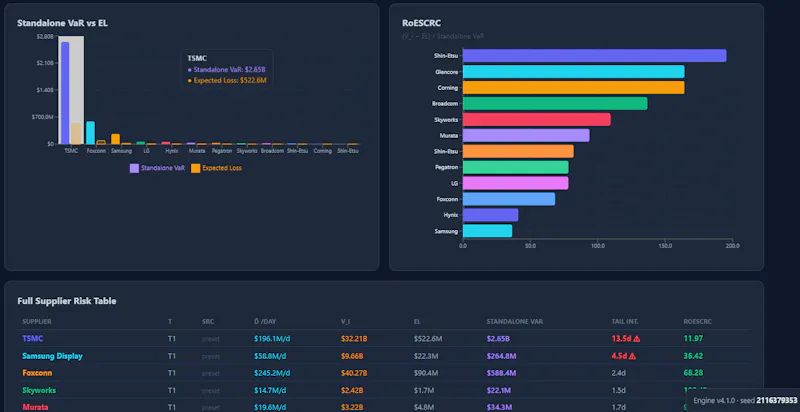Select the short Samsung RoESCRC bar
The image size is (800, 412).
point(487,231)
